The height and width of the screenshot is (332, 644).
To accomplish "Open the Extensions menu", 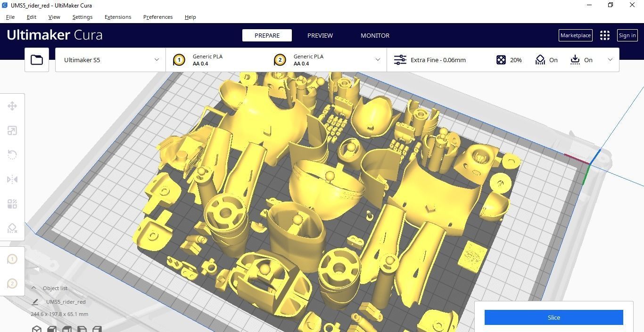I will pos(118,17).
